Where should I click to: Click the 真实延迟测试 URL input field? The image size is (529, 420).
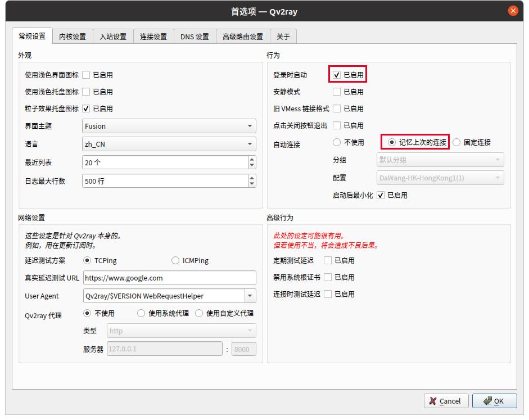pyautogui.click(x=169, y=278)
